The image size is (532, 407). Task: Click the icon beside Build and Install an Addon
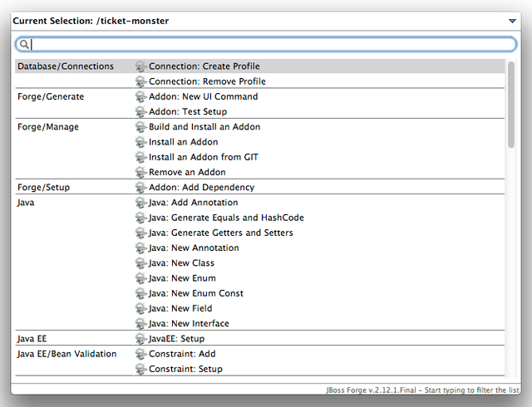pyautogui.click(x=140, y=127)
